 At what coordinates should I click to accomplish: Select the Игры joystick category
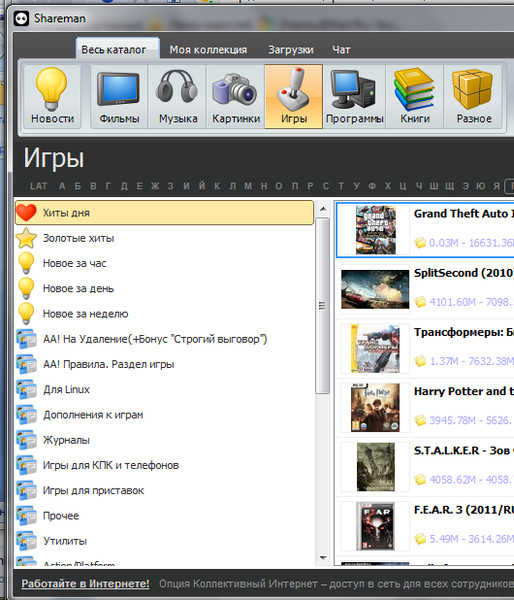[294, 96]
